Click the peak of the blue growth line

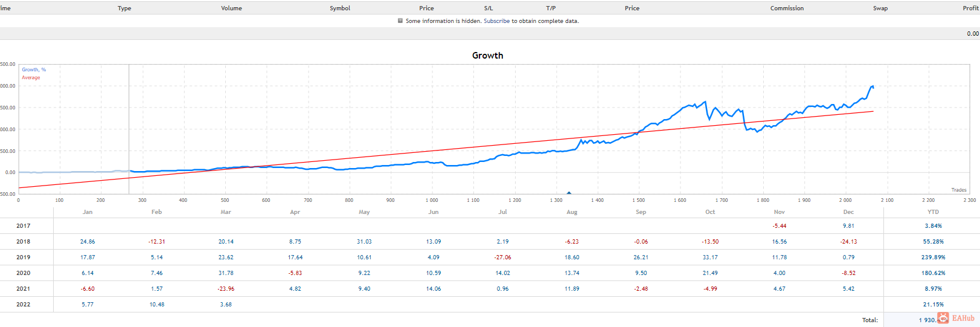[x=872, y=86]
